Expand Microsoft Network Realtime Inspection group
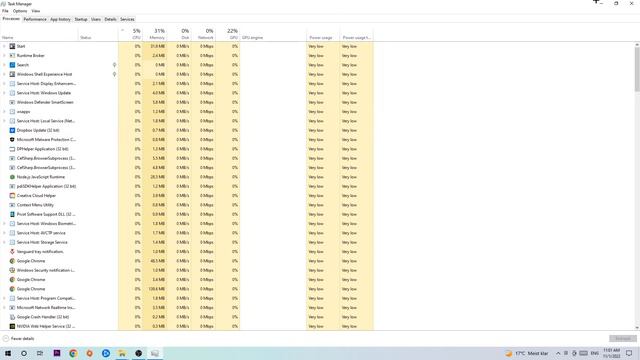 (4, 307)
